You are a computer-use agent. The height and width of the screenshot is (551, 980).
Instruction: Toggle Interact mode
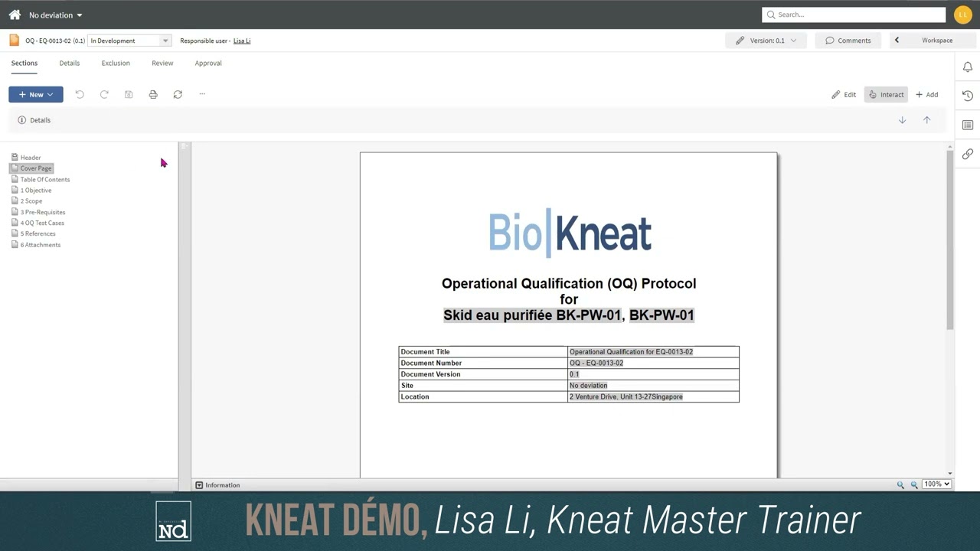[886, 94]
